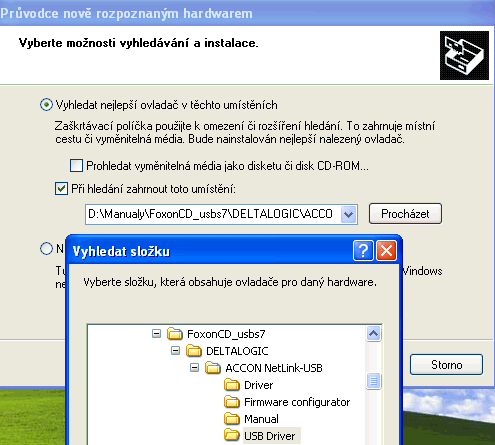Screen dimensions: 495x445
Task: Select the second radio button option below
Action: coord(46,248)
